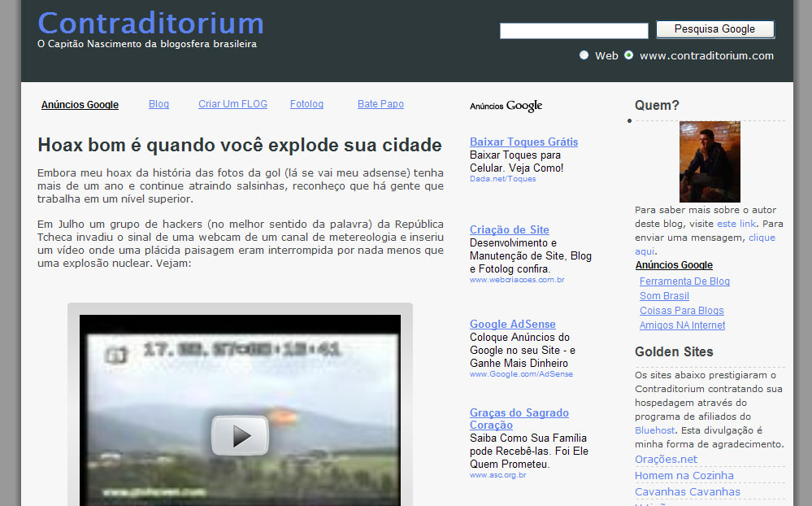Open the Fotolog link
This screenshot has width=812, height=506.
click(306, 104)
